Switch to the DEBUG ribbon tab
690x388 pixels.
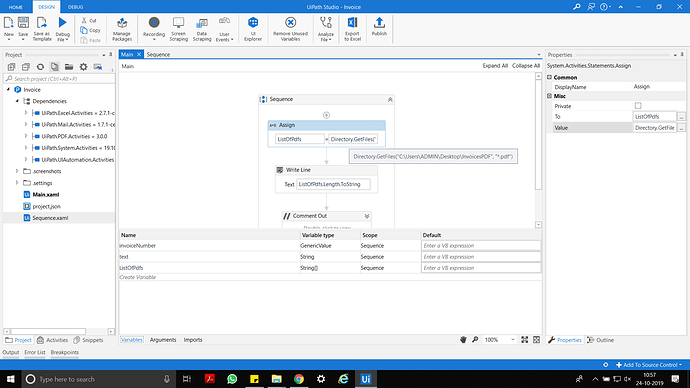(x=75, y=7)
